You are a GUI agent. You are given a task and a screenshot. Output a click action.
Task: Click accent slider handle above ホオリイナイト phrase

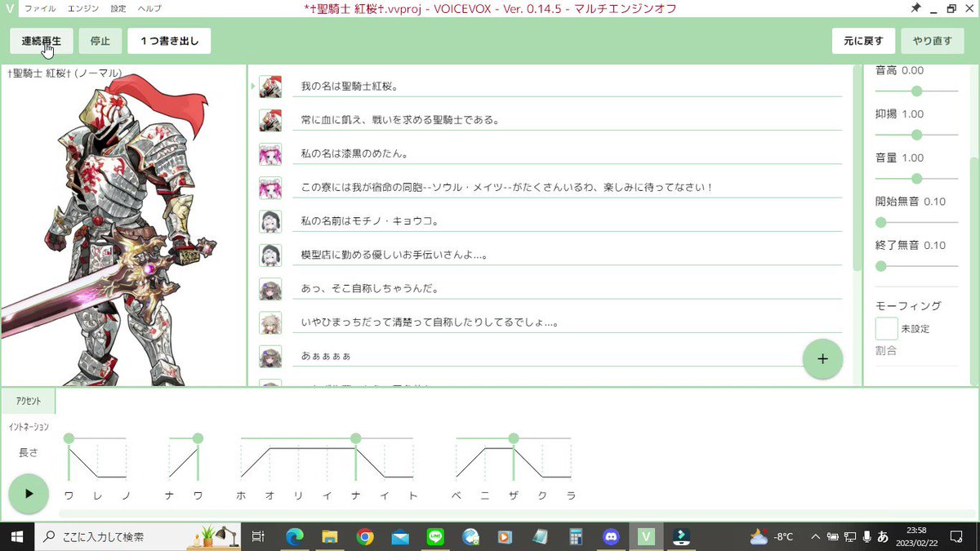click(x=355, y=438)
